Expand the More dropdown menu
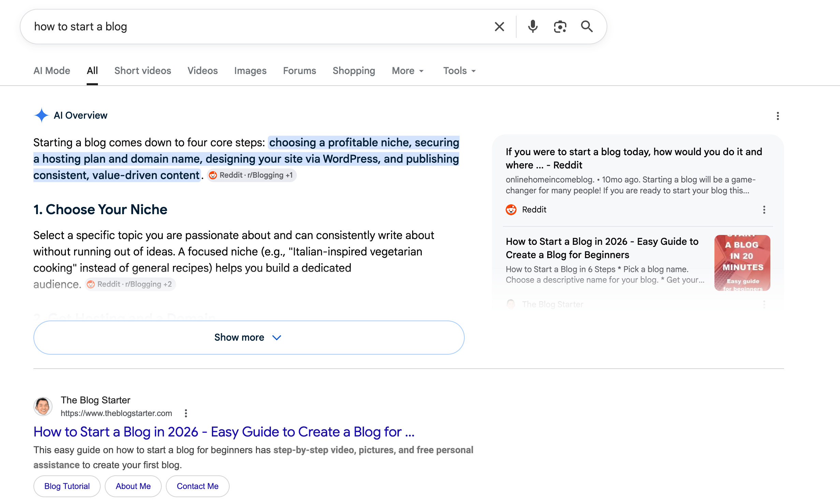 408,71
